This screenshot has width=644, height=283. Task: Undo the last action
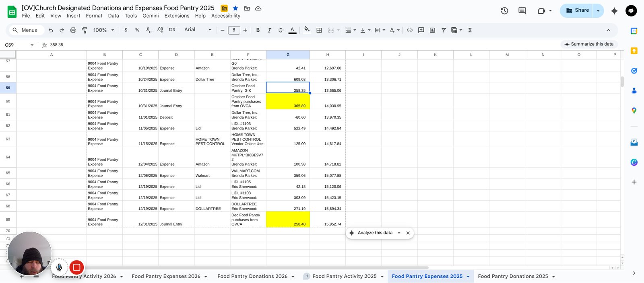pos(51,30)
